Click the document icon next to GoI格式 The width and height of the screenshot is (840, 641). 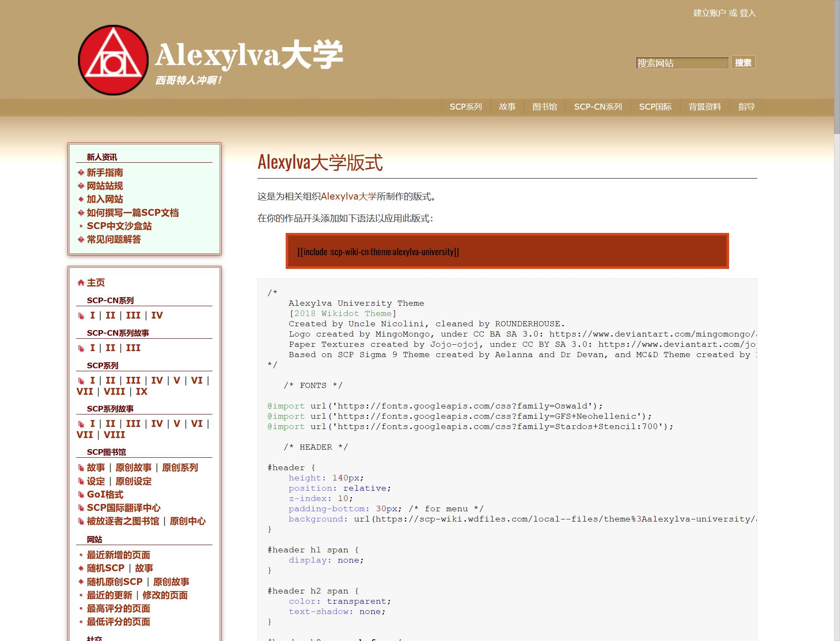[x=81, y=495]
